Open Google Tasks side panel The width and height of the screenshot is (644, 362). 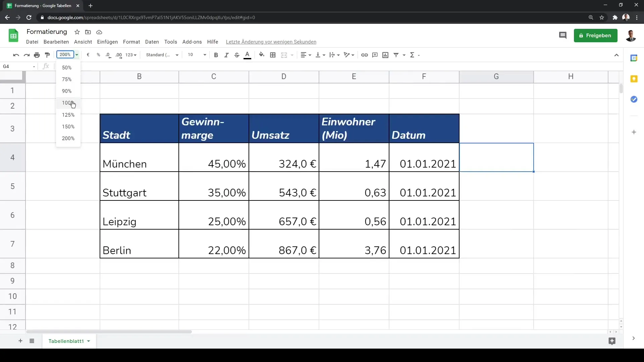pyautogui.click(x=634, y=99)
